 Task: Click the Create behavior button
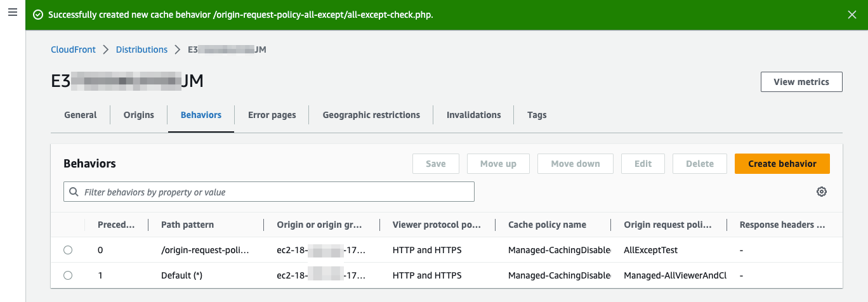coord(782,164)
